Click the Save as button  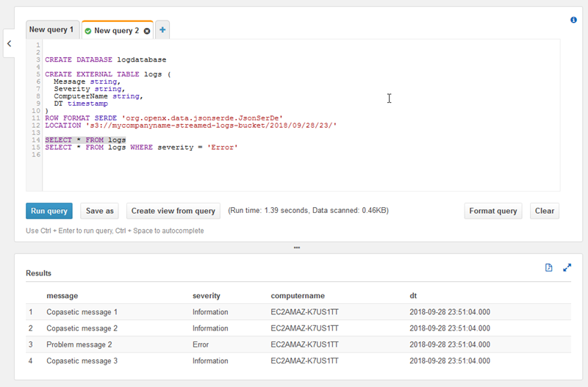coord(99,211)
